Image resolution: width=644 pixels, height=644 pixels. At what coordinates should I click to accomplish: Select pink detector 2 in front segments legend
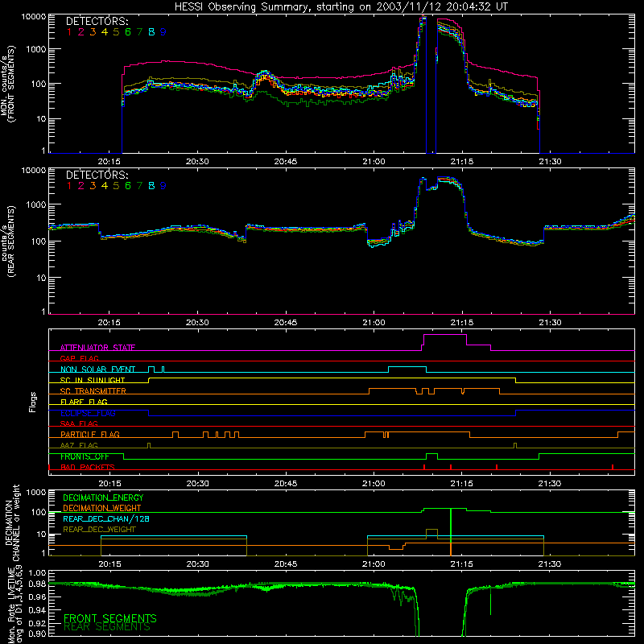click(x=81, y=32)
